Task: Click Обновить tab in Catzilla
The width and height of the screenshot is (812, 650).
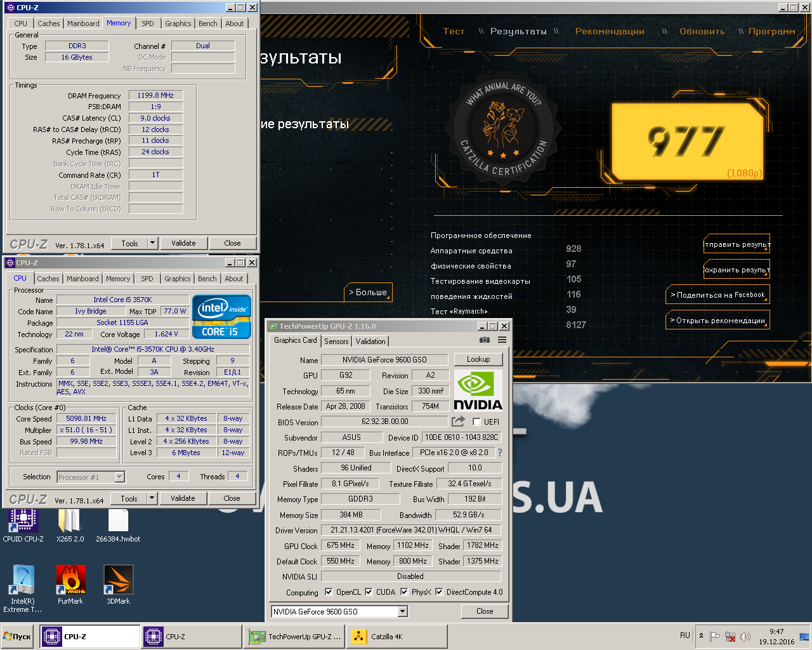Action: (x=702, y=31)
